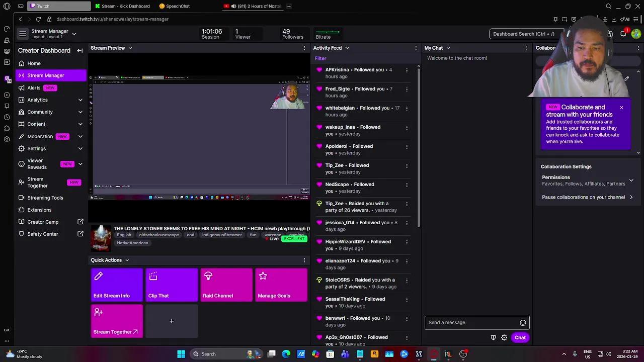Screen dimensions: 644x362
Task: Open the chat shield moderation icon
Action: (x=494, y=338)
